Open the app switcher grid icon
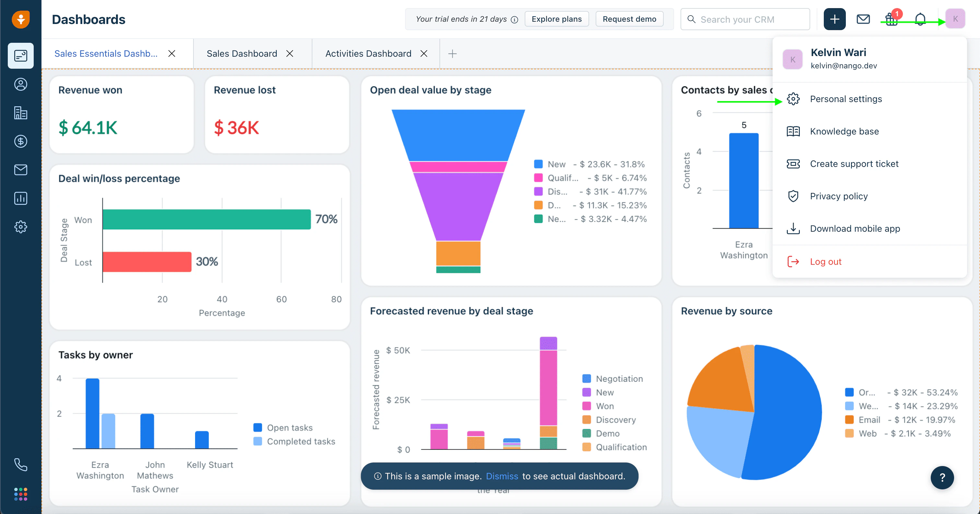 point(20,494)
